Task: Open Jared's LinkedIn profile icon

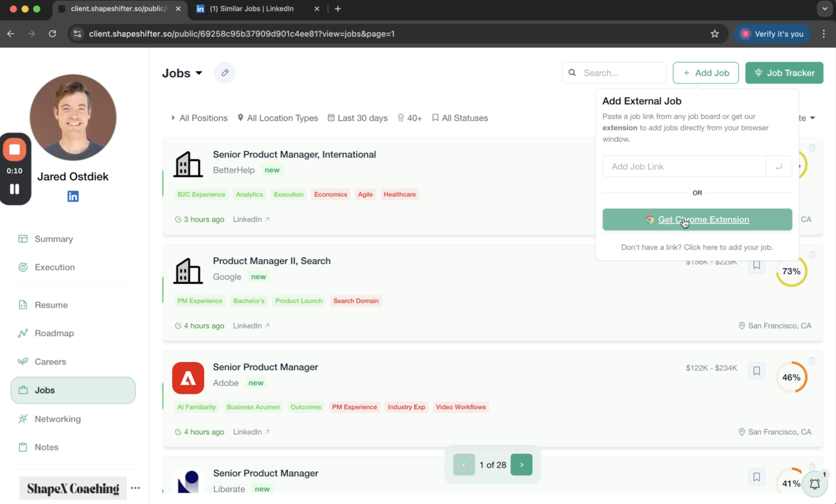Action: (x=73, y=196)
